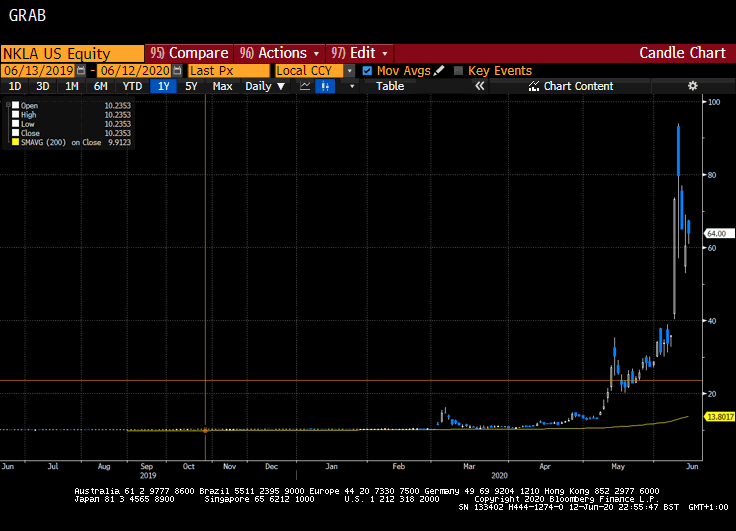Screen dimensions: 736x531
Task: Click the orange crosshair marker point
Action: pyautogui.click(x=205, y=430)
